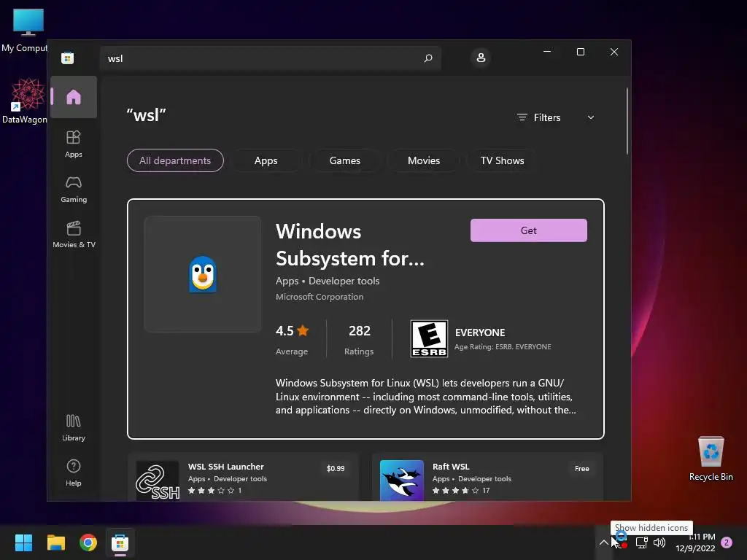Open the Raft WSL title
This screenshot has width=747, height=560.
(451, 467)
